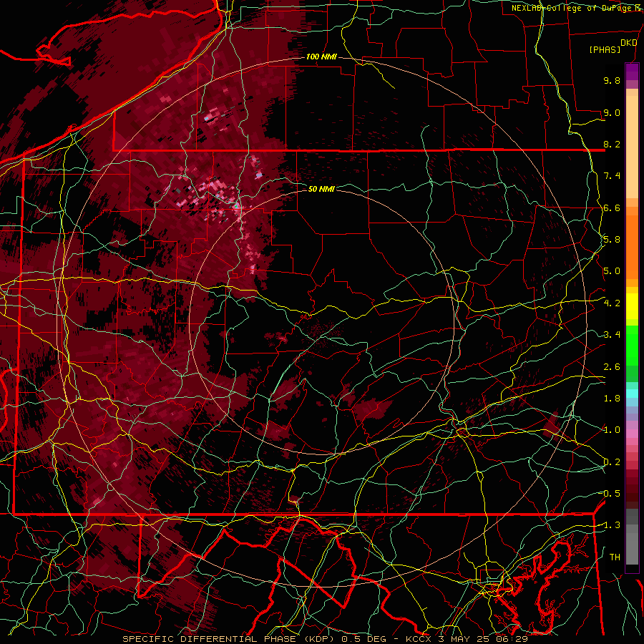Click the "TH" label at the scale bottom
This screenshot has width=644, height=644.
click(x=615, y=557)
